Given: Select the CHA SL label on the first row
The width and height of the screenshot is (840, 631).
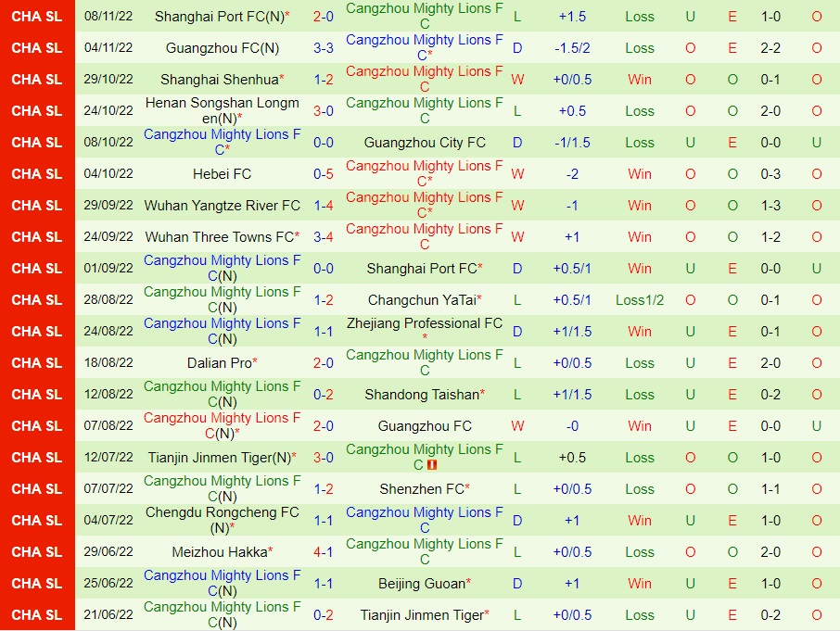Looking at the screenshot, I should [37, 15].
